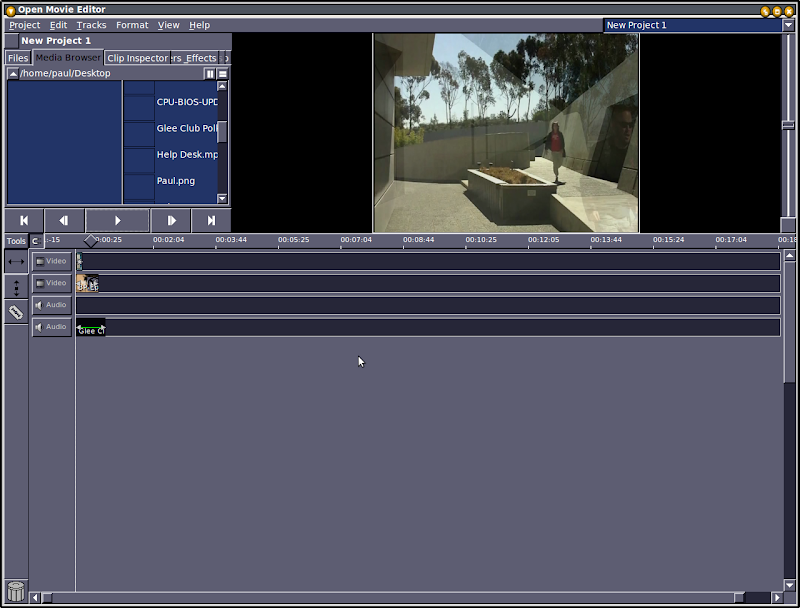Select the razor cut tool
This screenshot has width=800, height=608.
pyautogui.click(x=15, y=312)
